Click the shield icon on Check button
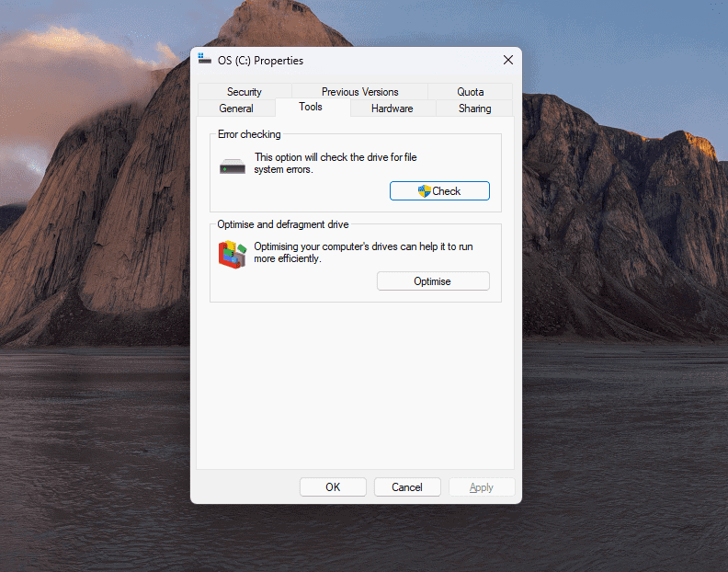The height and width of the screenshot is (572, 728). [x=425, y=191]
